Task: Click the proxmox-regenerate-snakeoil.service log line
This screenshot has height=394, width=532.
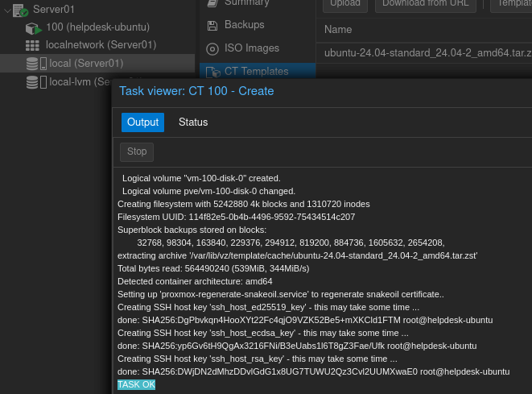Action: 281,294
